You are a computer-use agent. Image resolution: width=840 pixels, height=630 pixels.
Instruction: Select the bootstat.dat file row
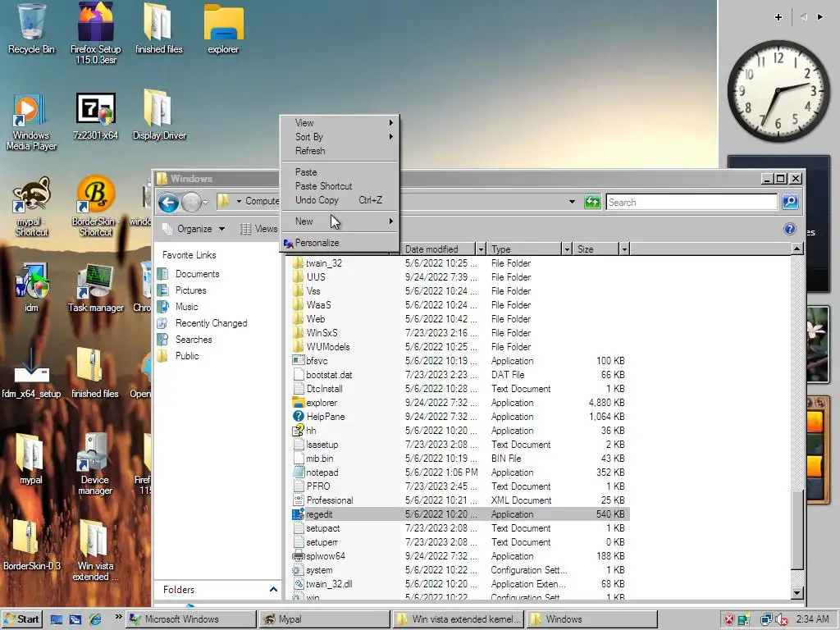click(x=459, y=374)
